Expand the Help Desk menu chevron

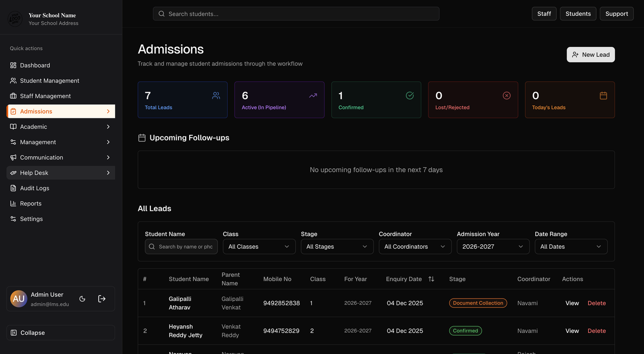pyautogui.click(x=108, y=173)
